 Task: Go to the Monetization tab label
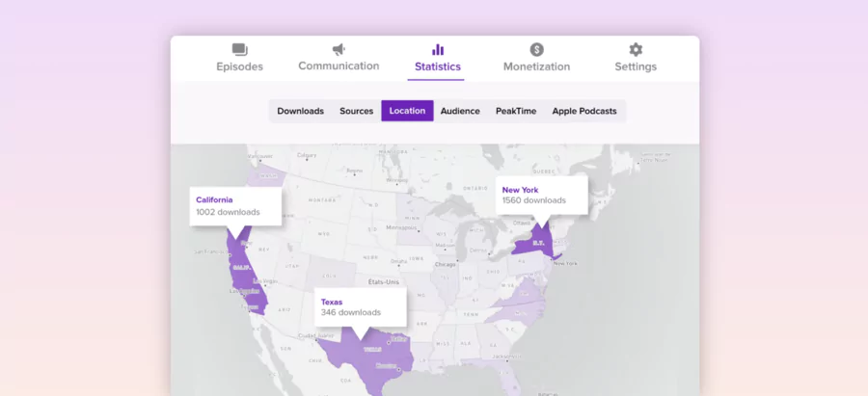(x=536, y=66)
